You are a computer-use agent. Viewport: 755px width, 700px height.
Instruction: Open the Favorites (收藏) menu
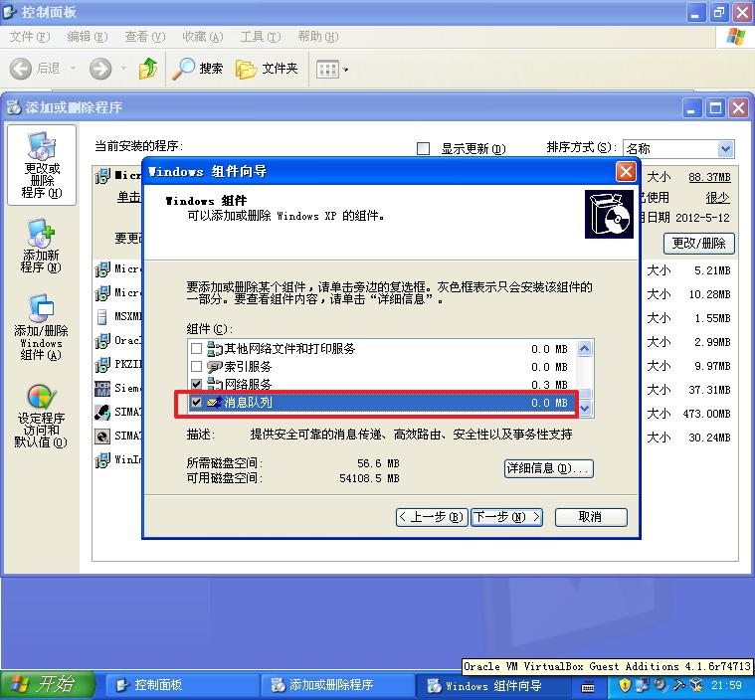203,37
